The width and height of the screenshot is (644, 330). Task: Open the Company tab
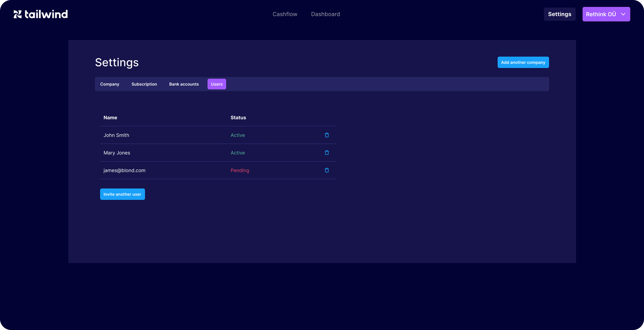109,84
